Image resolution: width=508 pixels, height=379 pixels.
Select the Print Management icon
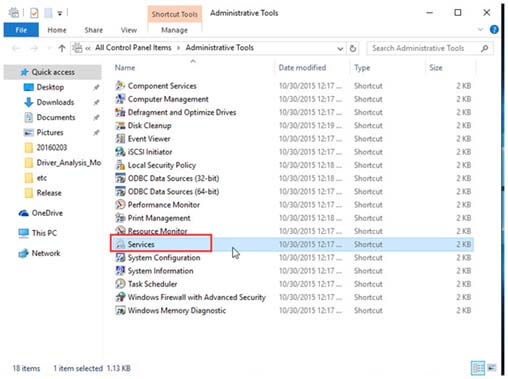click(120, 218)
